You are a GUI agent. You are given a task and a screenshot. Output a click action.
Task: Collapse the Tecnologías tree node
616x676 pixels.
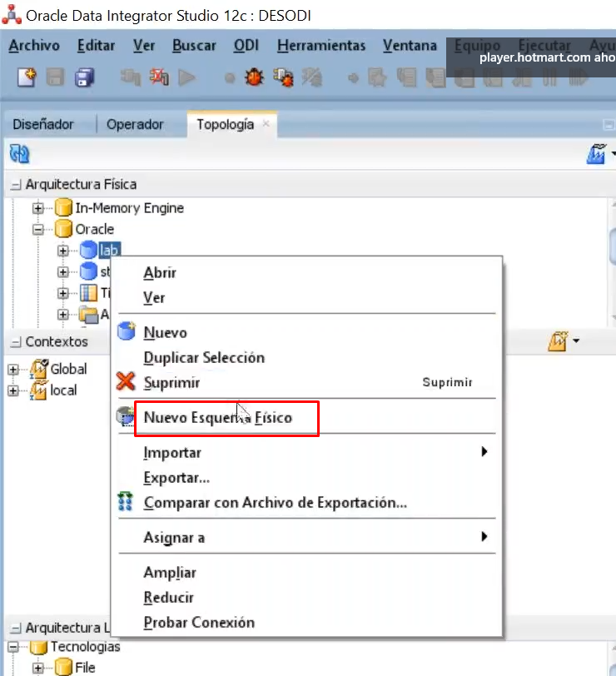click(13, 647)
